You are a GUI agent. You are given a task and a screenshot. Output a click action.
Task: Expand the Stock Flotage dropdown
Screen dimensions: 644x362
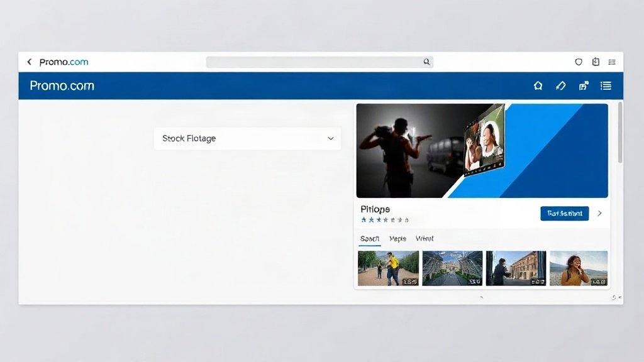pos(247,138)
